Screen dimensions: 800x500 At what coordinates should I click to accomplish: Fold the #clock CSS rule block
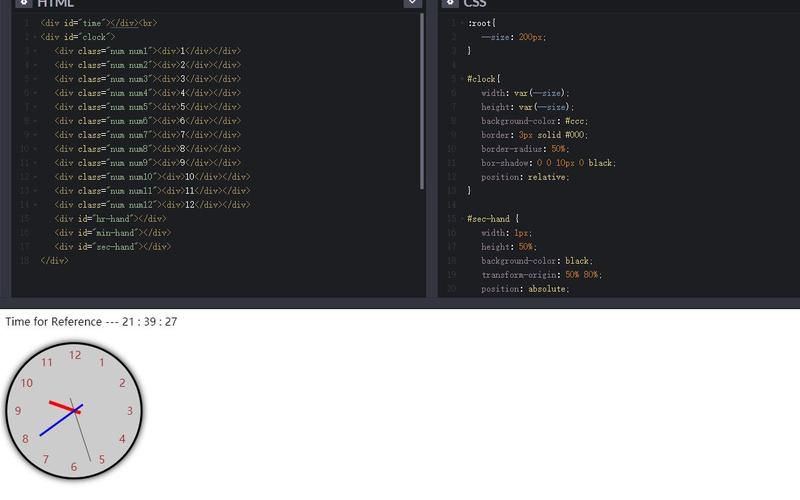coord(461,79)
